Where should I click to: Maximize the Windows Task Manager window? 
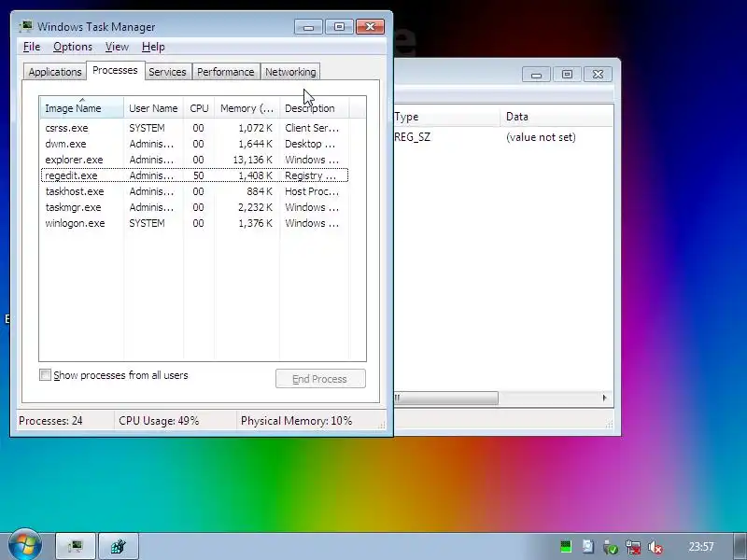[339, 27]
